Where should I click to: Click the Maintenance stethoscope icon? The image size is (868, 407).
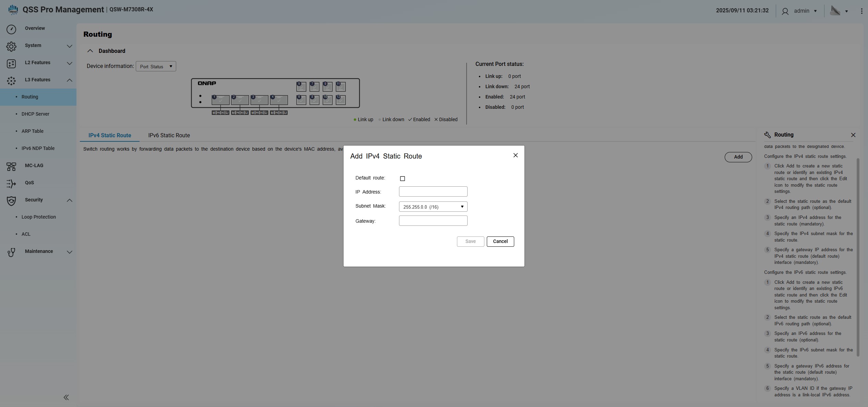click(11, 252)
